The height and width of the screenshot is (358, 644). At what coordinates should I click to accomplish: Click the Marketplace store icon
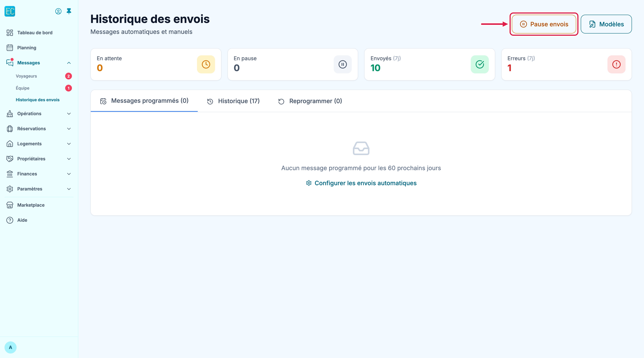coord(10,205)
